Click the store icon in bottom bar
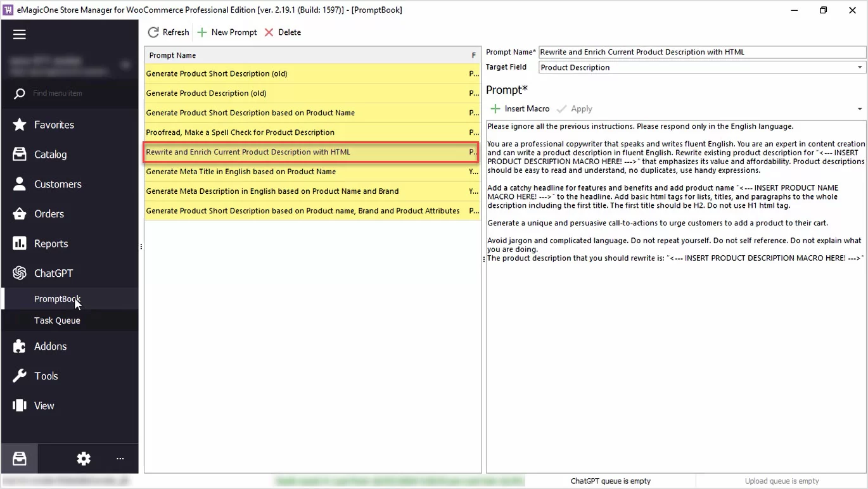This screenshot has width=868, height=489. pos(20,459)
